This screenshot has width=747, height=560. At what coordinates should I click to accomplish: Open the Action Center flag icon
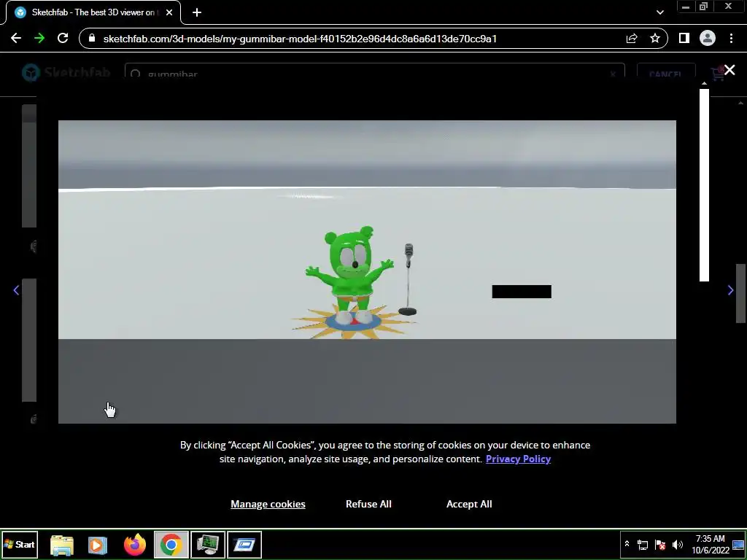[659, 544]
